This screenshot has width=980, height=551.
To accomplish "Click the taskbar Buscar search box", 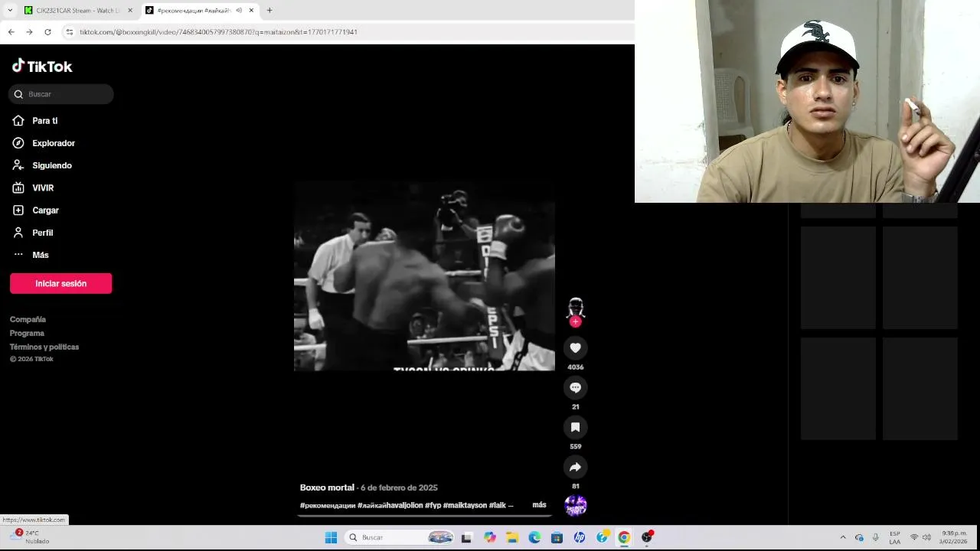I will (x=400, y=537).
